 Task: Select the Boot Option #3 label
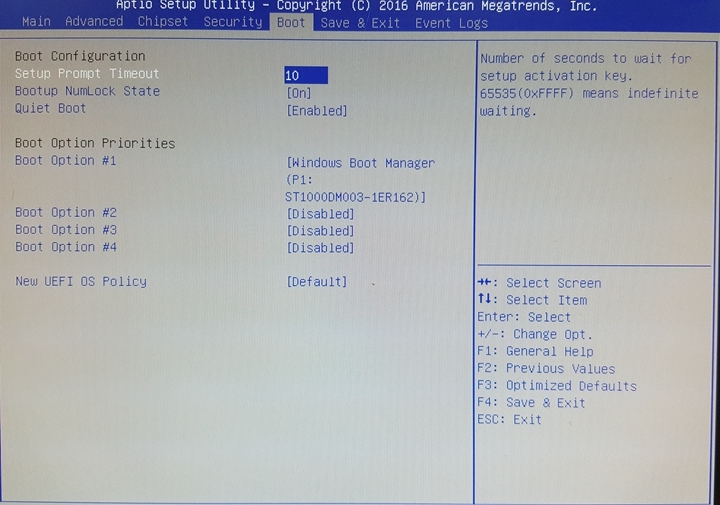pos(66,230)
